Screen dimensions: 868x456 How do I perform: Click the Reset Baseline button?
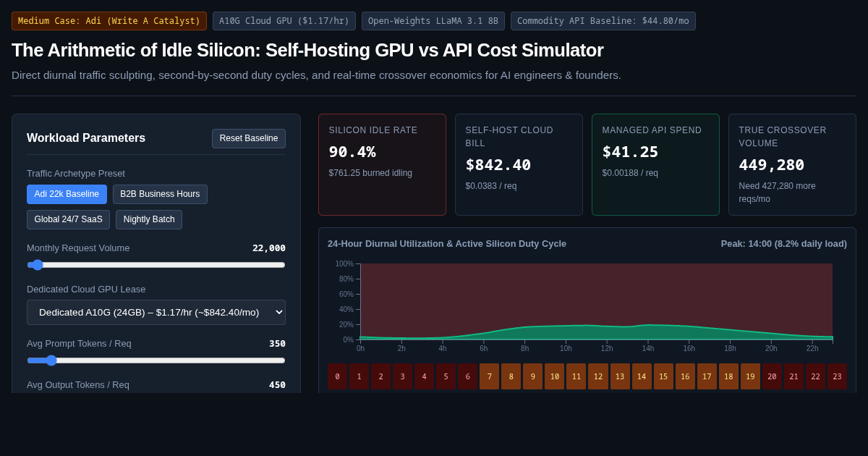point(249,138)
